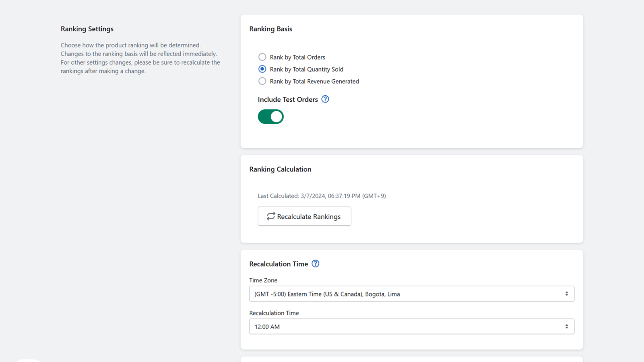Select Rank by Total Revenue Generated radio
The width and height of the screenshot is (644, 362).
coord(262,81)
